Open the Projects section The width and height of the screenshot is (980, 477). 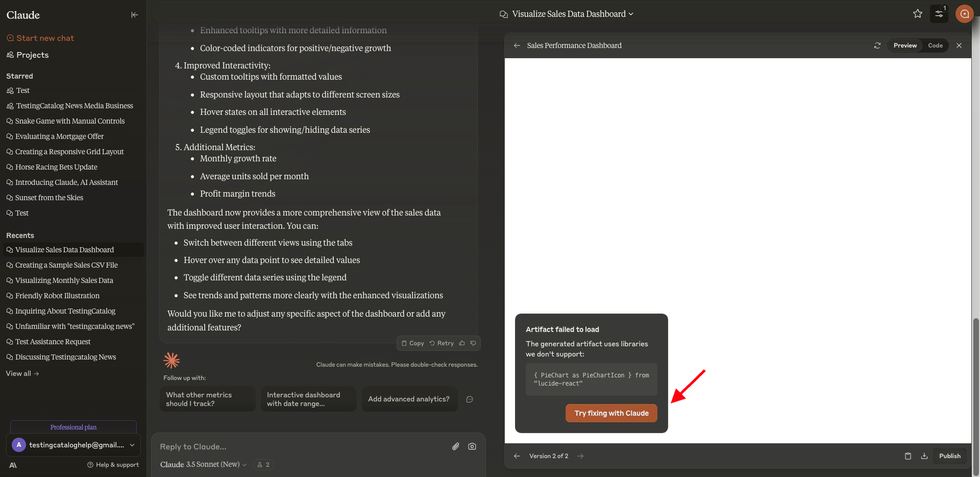click(x=28, y=55)
